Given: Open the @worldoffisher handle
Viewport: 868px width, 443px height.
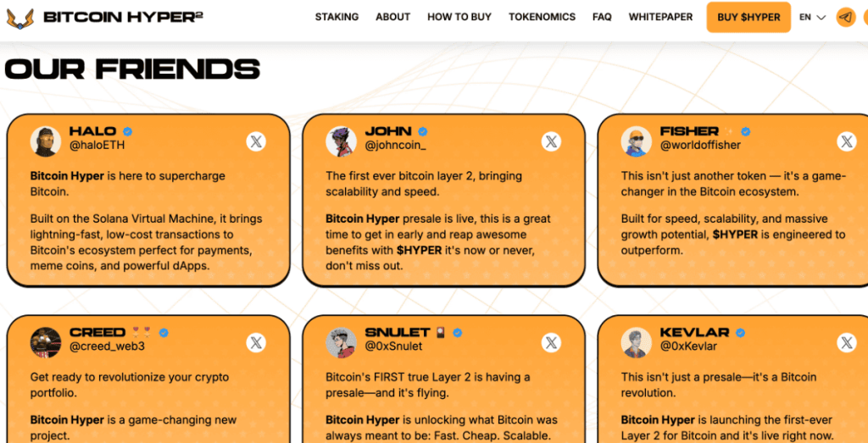Looking at the screenshot, I should coord(700,146).
